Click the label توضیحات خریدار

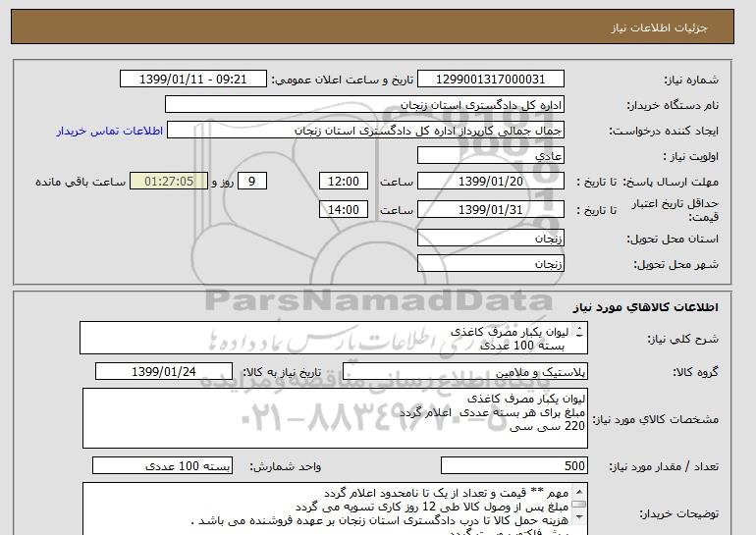point(678,513)
